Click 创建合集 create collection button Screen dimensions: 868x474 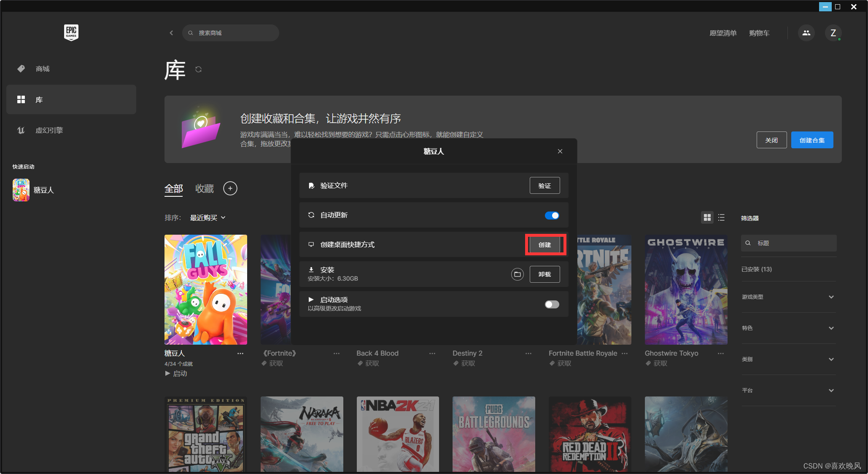812,140
